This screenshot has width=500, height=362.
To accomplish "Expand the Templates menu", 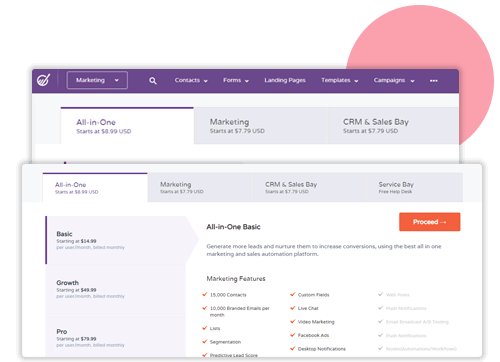I will (339, 80).
